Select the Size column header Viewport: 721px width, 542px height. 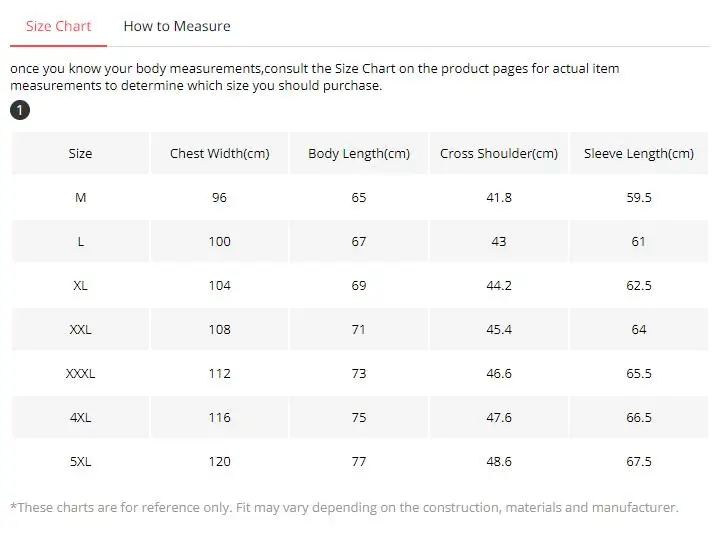click(x=80, y=153)
